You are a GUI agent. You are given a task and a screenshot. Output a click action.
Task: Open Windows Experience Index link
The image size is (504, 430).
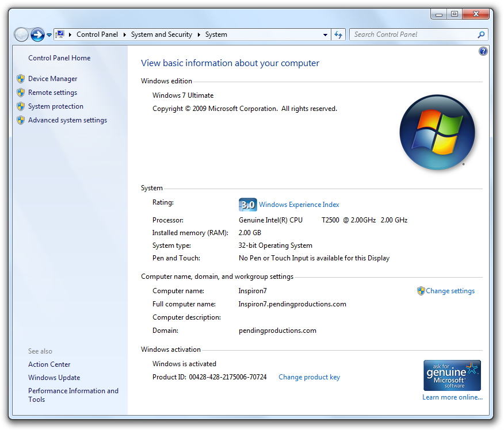click(x=299, y=205)
